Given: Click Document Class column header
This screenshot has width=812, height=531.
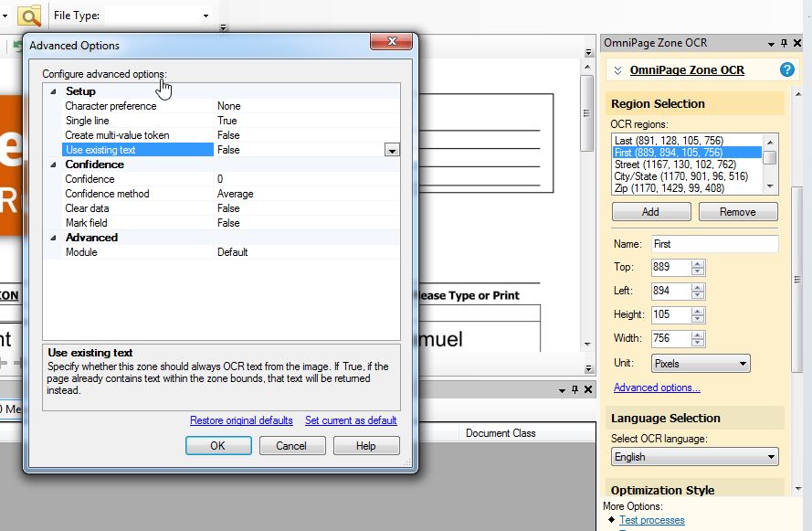Looking at the screenshot, I should (x=501, y=433).
